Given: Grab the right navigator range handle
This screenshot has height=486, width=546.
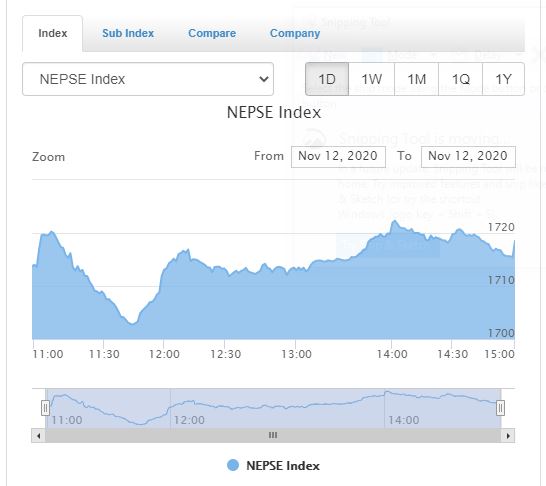Looking at the screenshot, I should click(x=500, y=408).
